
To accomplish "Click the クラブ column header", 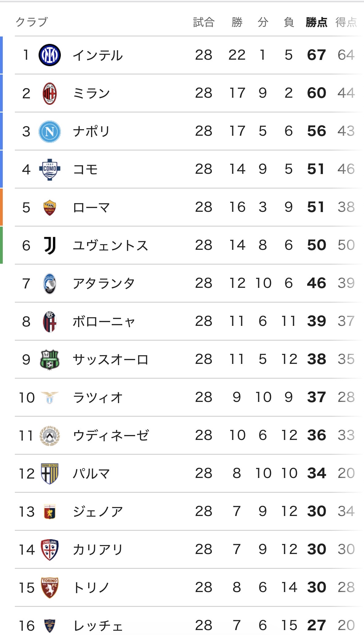I will (x=31, y=22).
